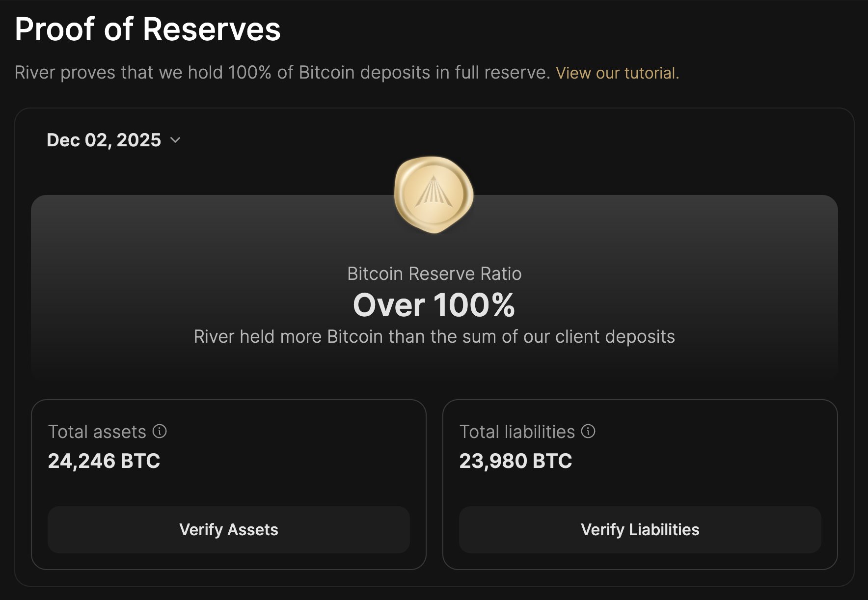Click the gold wax seal River emblem
This screenshot has width=868, height=600.
tap(434, 194)
